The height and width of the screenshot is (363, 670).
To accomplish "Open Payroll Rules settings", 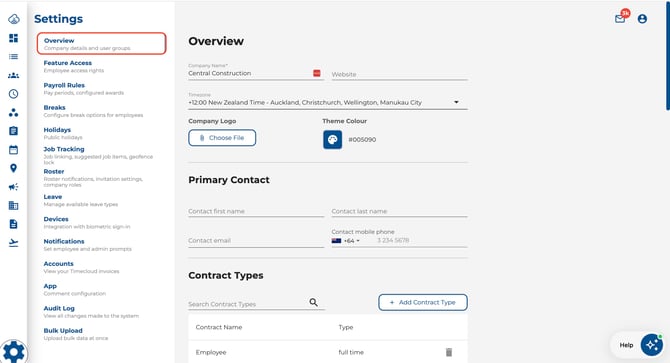I will point(83,88).
